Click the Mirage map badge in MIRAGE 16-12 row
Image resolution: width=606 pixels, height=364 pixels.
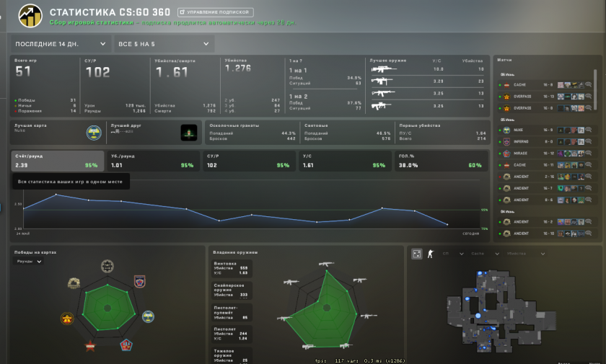point(506,154)
